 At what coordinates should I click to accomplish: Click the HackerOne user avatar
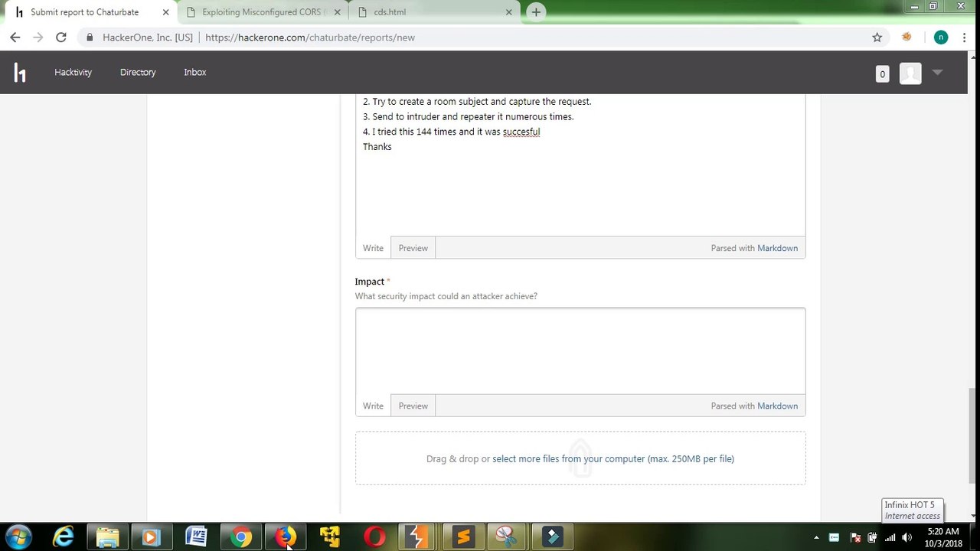click(910, 73)
